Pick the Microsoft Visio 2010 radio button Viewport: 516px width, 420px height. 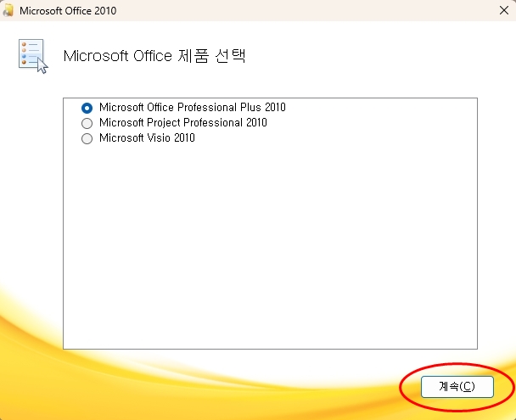87,138
